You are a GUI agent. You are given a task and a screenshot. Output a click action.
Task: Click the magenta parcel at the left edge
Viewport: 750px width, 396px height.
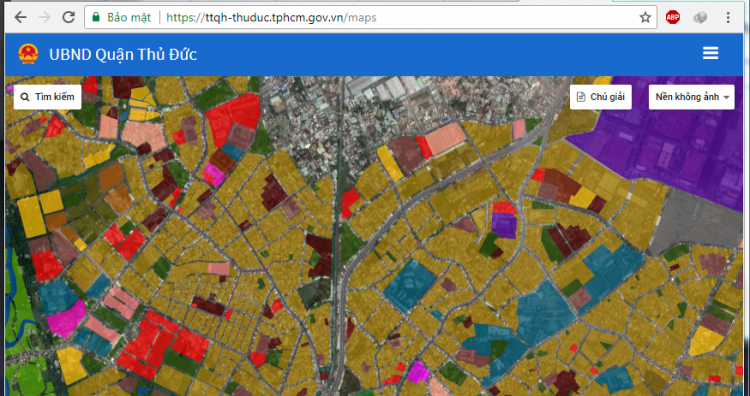click(66, 318)
